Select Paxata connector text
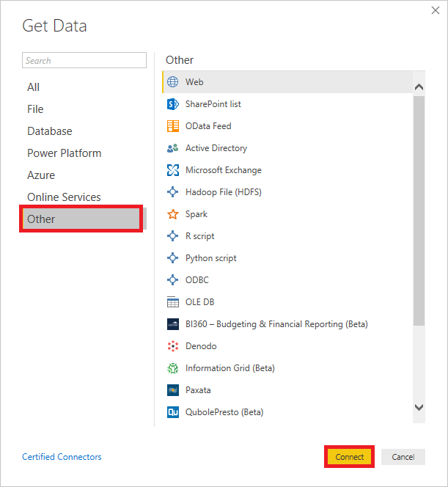 click(198, 390)
